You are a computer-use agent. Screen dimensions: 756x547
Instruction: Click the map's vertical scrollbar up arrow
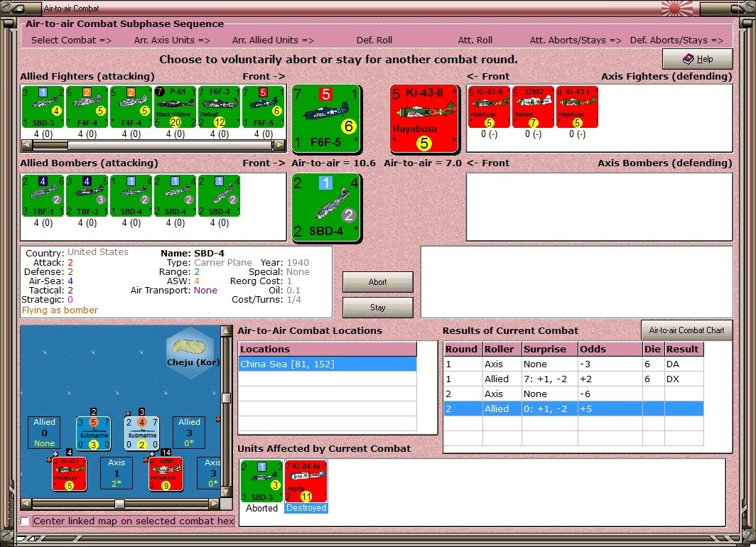point(226,330)
